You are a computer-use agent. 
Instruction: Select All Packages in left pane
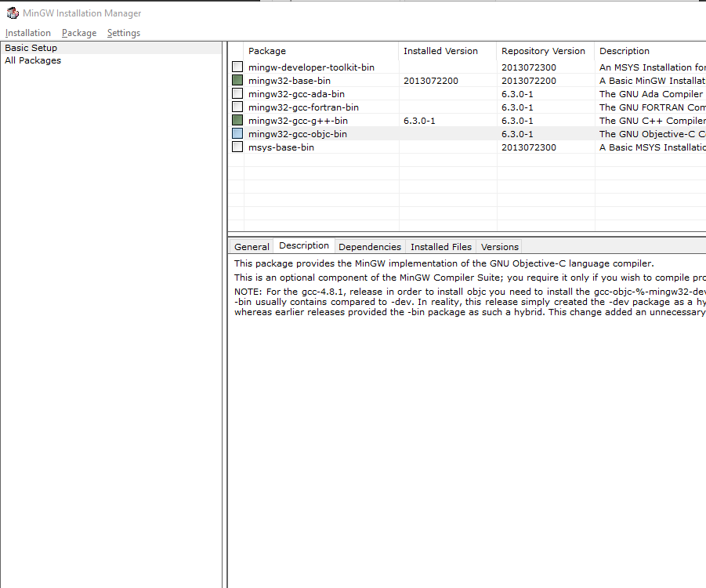[x=33, y=60]
